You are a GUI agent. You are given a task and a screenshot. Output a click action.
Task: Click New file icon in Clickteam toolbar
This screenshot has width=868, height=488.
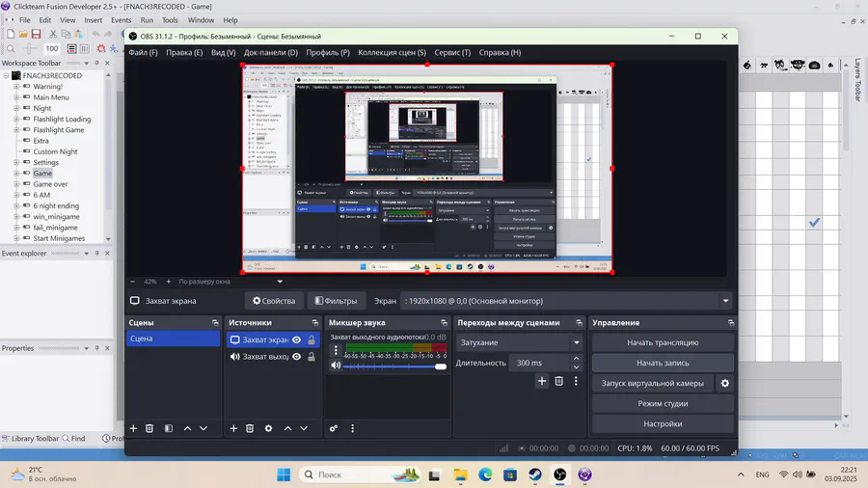(x=11, y=35)
